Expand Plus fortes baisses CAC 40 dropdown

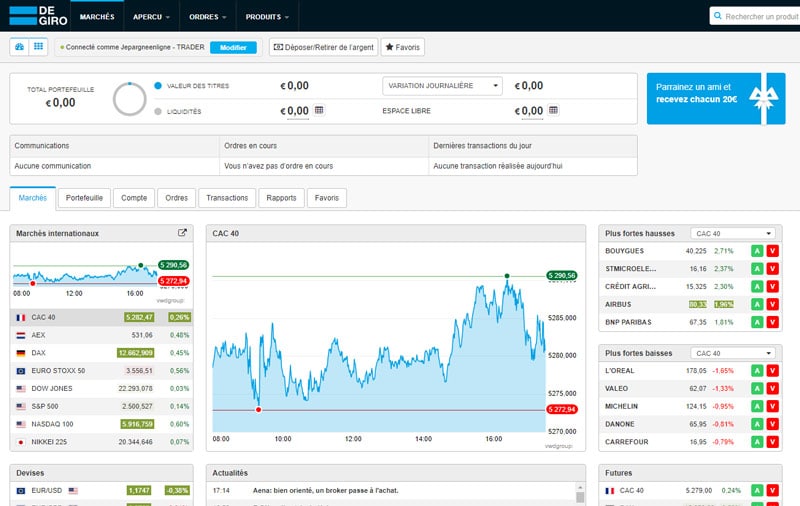point(733,353)
